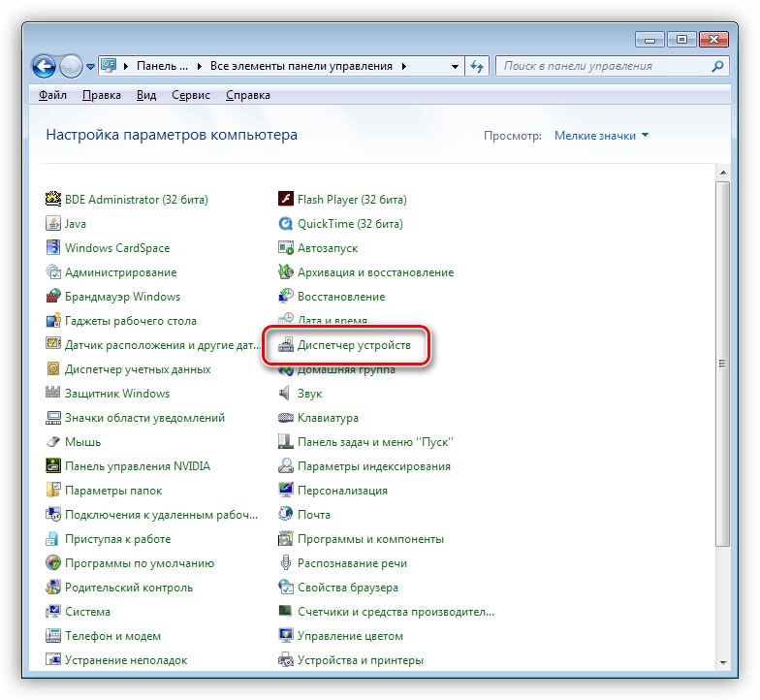
Task: Refresh the control panel view
Action: point(477,66)
